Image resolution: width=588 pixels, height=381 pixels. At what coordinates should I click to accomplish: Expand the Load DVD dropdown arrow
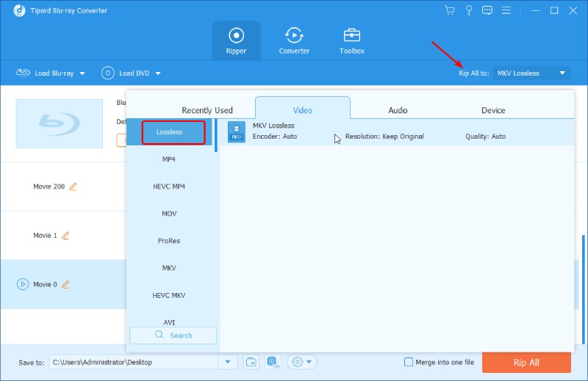158,73
